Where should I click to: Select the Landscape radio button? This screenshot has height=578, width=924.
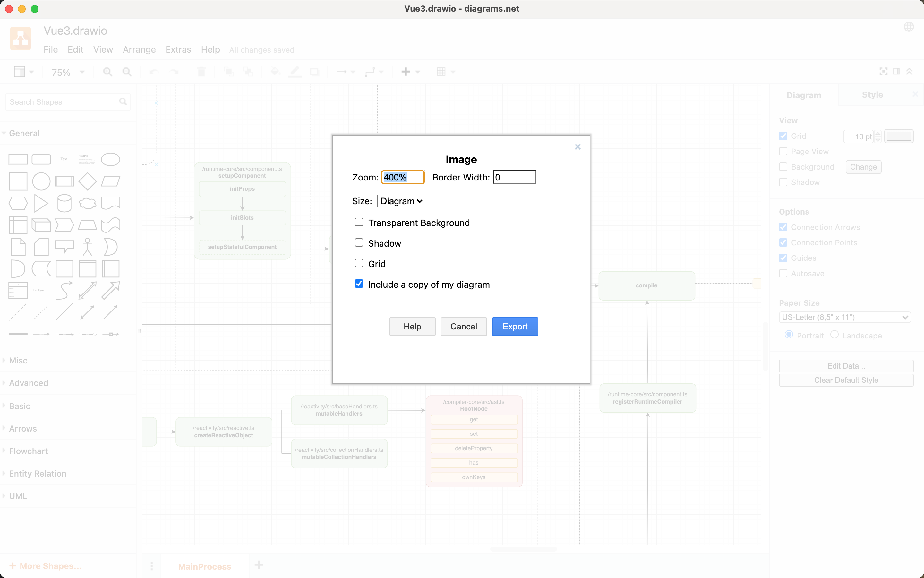click(835, 335)
